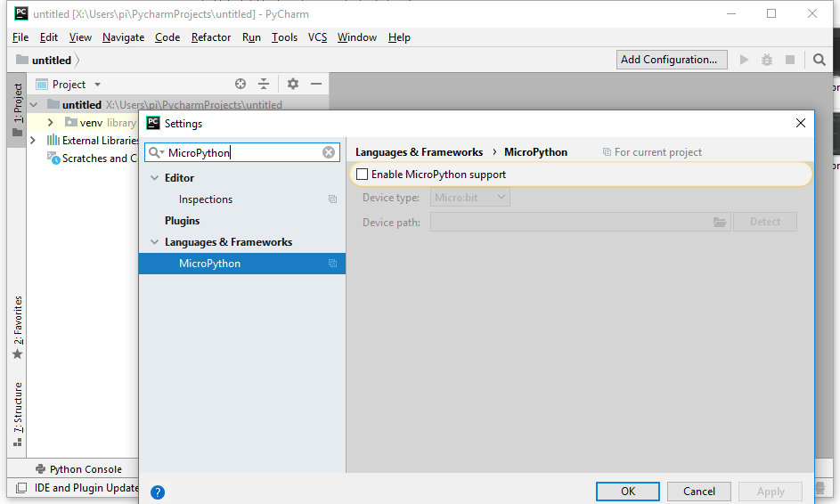This screenshot has width=840, height=504.
Task: Click in the MicroPython settings search field
Action: tap(242, 152)
